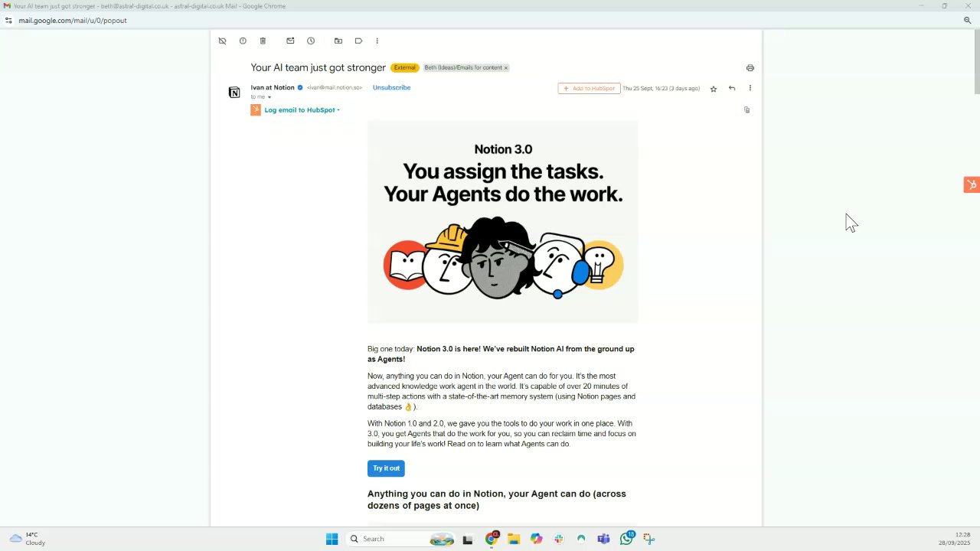Click the date 'Thu 25 Sept, 16:23'

click(x=661, y=88)
